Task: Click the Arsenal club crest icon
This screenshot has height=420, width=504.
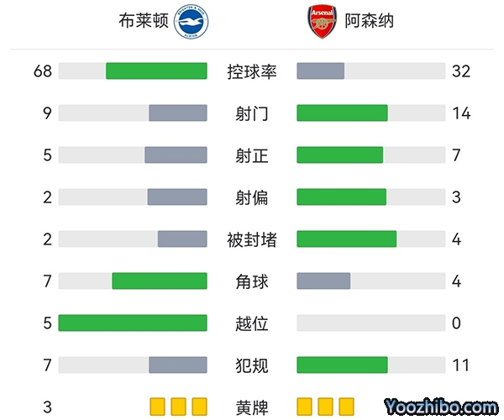Action: pos(320,23)
